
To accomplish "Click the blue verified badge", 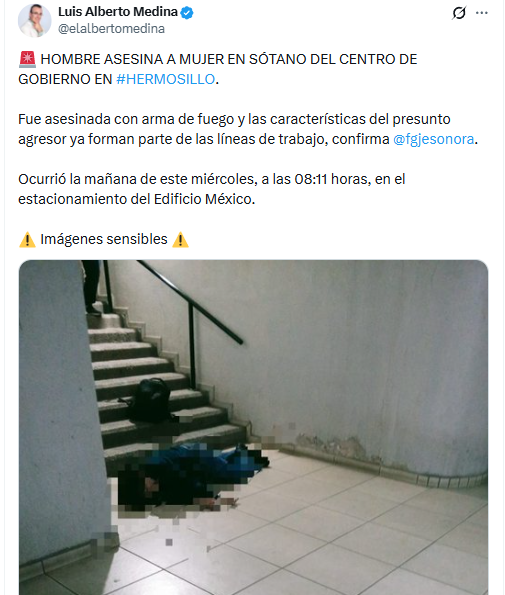I will coord(187,13).
